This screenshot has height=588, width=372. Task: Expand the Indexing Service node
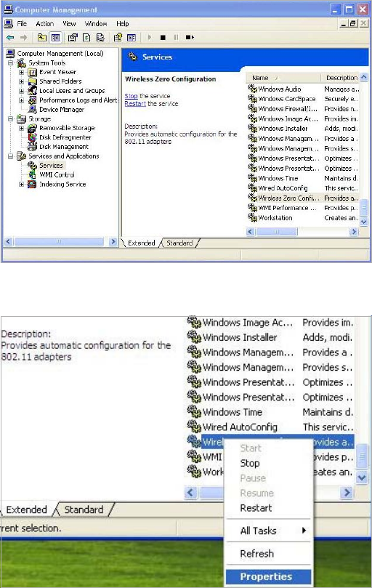pos(21,184)
